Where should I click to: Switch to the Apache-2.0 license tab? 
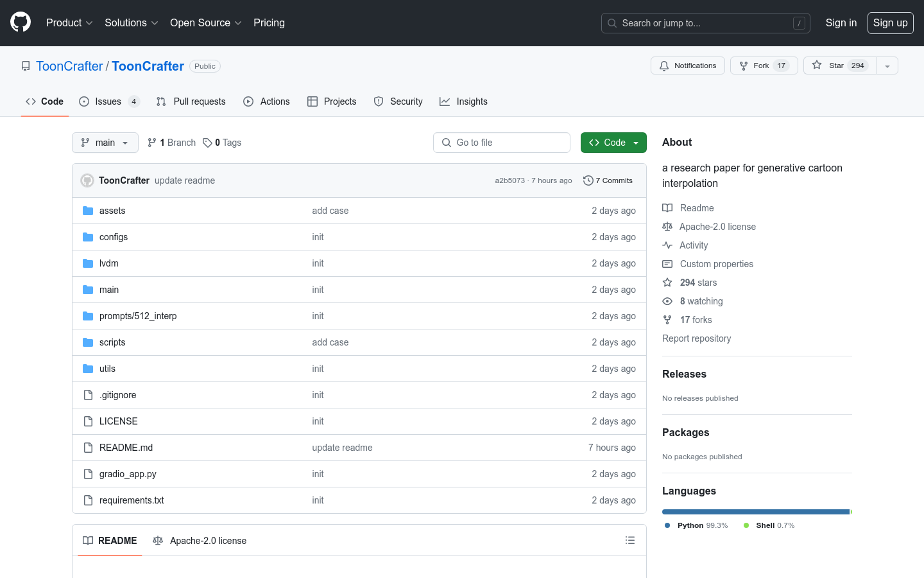coord(200,541)
